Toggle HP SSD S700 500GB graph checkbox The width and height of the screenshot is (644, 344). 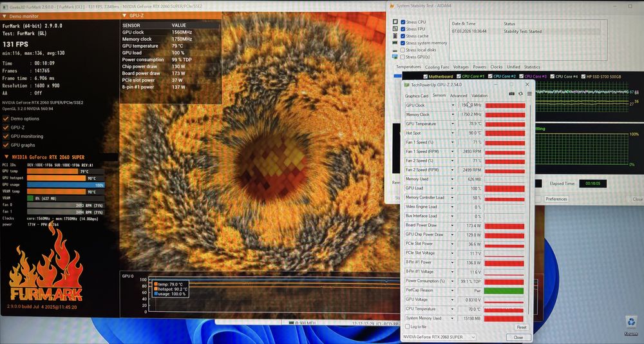tap(583, 77)
